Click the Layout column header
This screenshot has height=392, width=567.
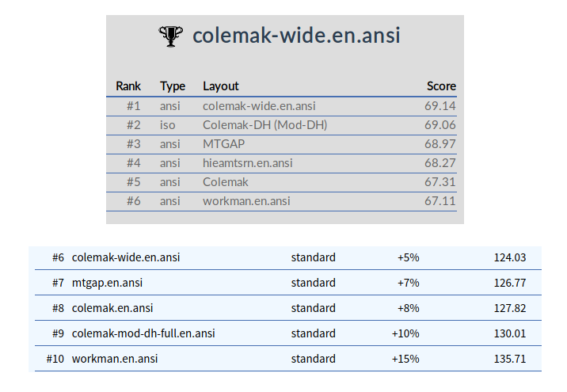point(221,86)
